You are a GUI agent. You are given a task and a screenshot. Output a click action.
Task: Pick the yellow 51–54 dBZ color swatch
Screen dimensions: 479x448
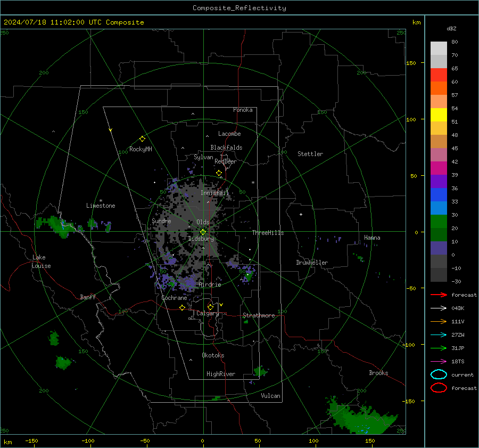tap(439, 115)
